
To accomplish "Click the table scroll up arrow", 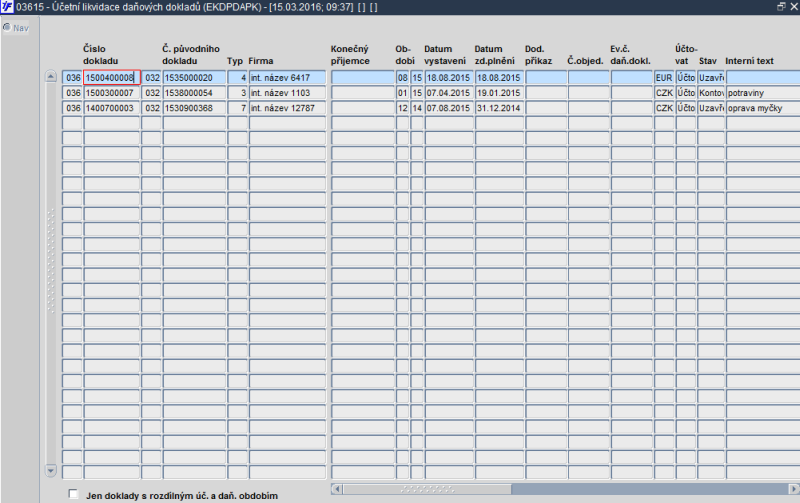I will tap(51, 77).
